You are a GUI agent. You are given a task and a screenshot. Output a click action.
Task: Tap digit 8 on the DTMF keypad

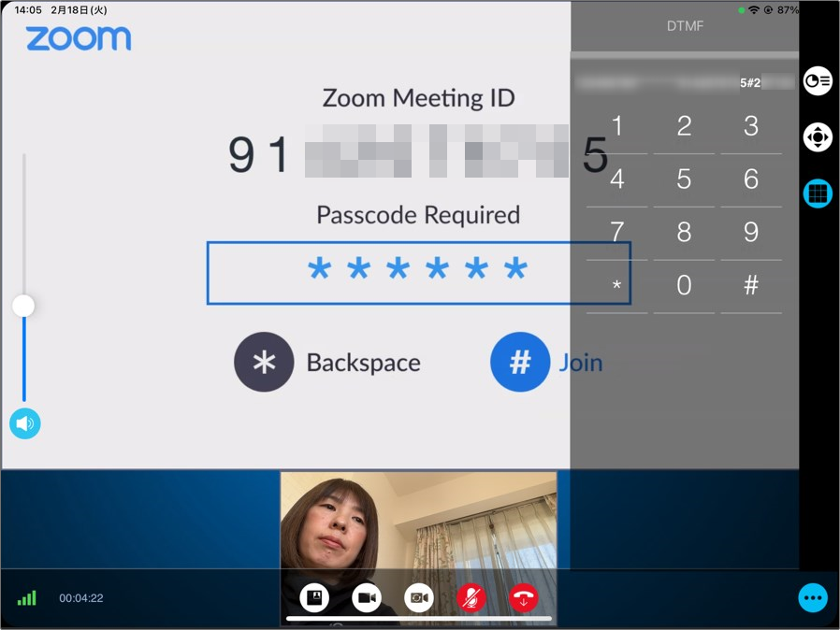coord(684,233)
